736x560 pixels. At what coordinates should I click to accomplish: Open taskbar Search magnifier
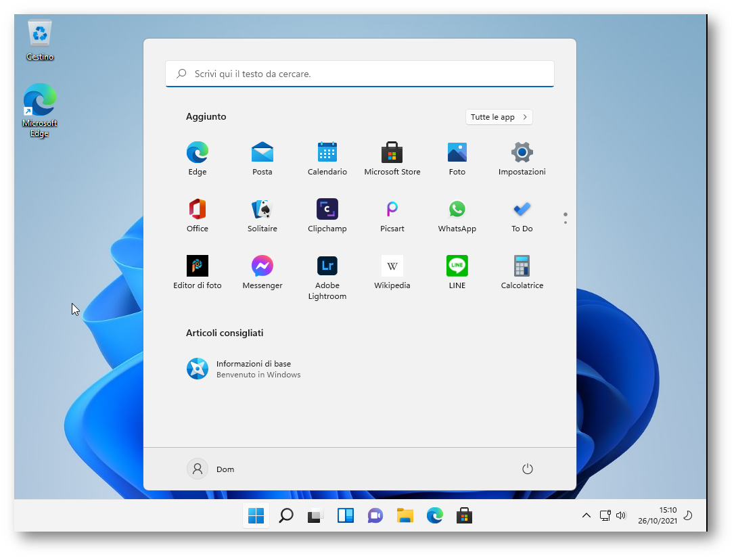pyautogui.click(x=286, y=515)
